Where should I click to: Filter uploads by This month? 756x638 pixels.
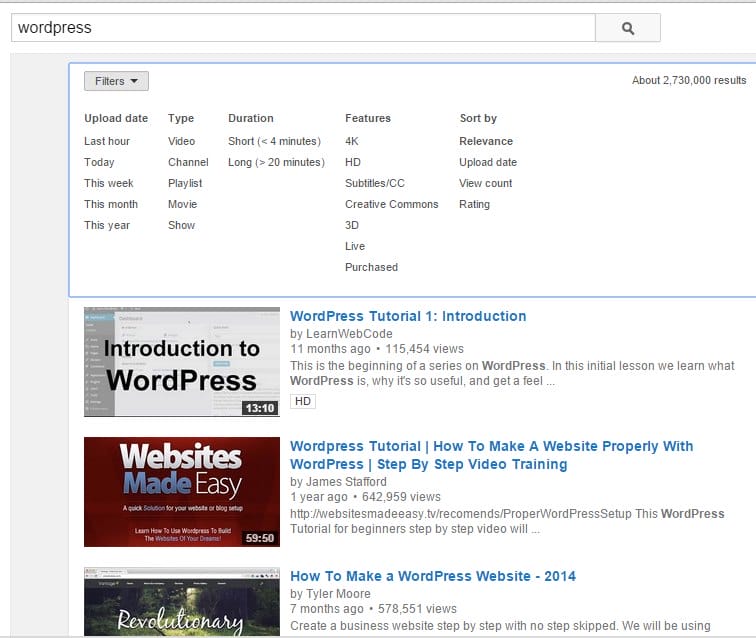point(111,204)
